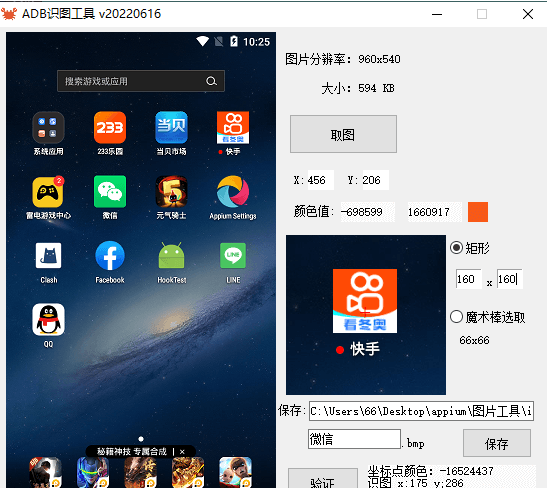Click the 取图 capture button
547x488 pixels.
tap(343, 134)
